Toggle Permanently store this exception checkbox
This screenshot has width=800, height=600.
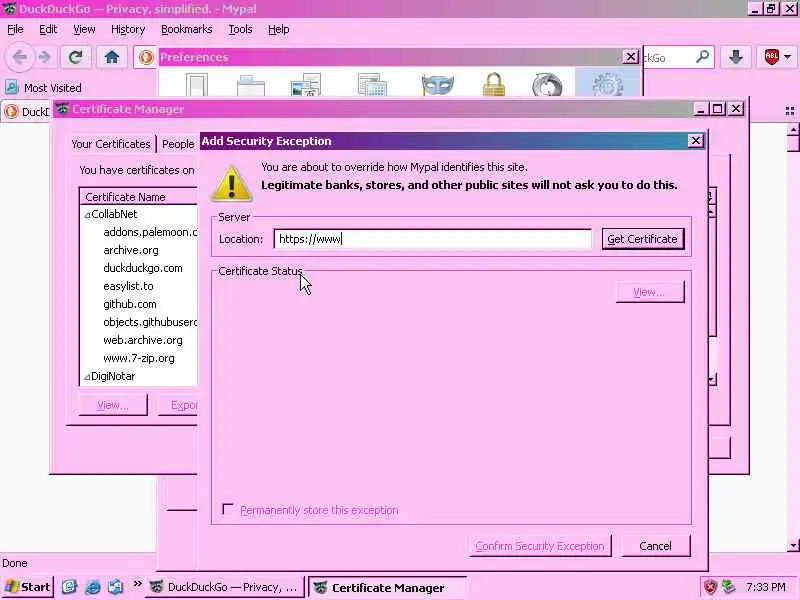click(x=228, y=509)
